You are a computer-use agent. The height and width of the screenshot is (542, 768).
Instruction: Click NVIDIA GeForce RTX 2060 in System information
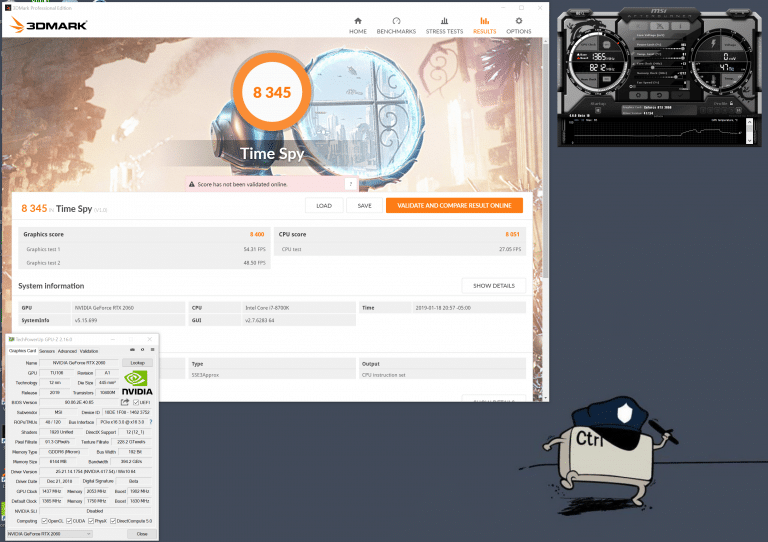coord(104,308)
